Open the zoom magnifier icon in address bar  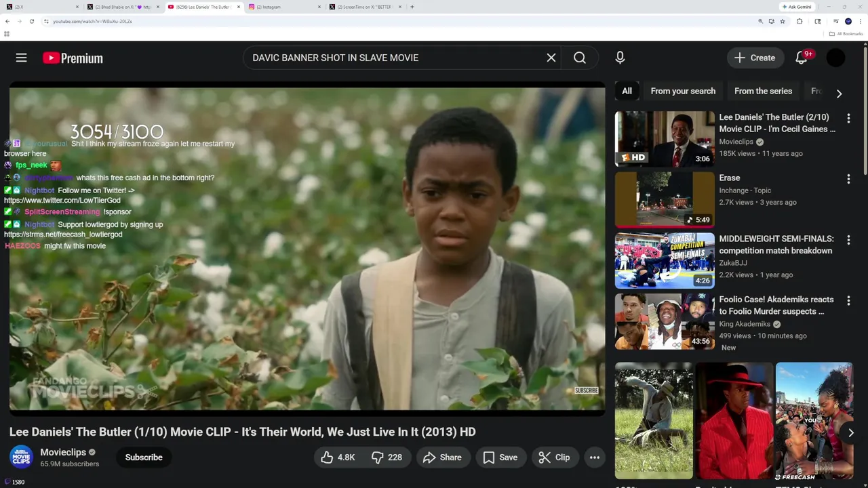click(760, 21)
